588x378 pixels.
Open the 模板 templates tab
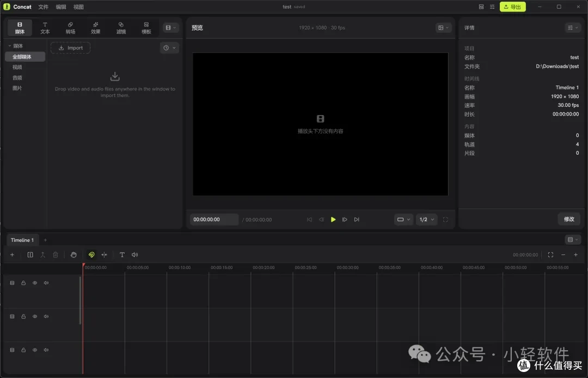click(x=146, y=28)
